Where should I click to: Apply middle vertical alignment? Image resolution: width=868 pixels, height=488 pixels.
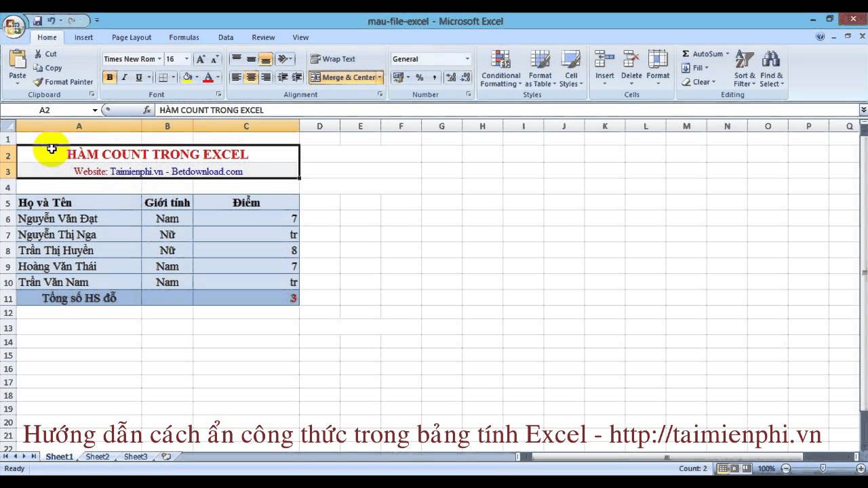click(251, 59)
